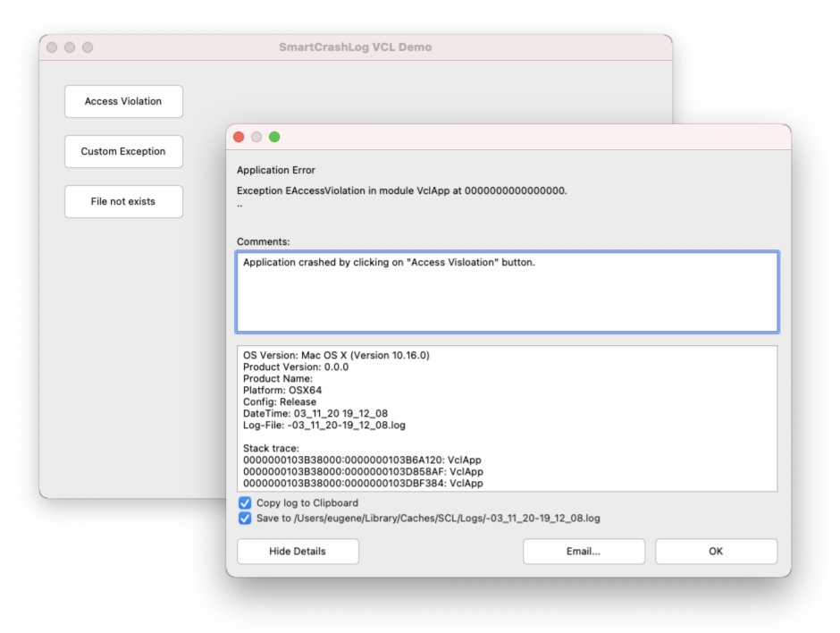Zoom the error dialog with green button
This screenshot has height=633, width=840.
coord(274,137)
